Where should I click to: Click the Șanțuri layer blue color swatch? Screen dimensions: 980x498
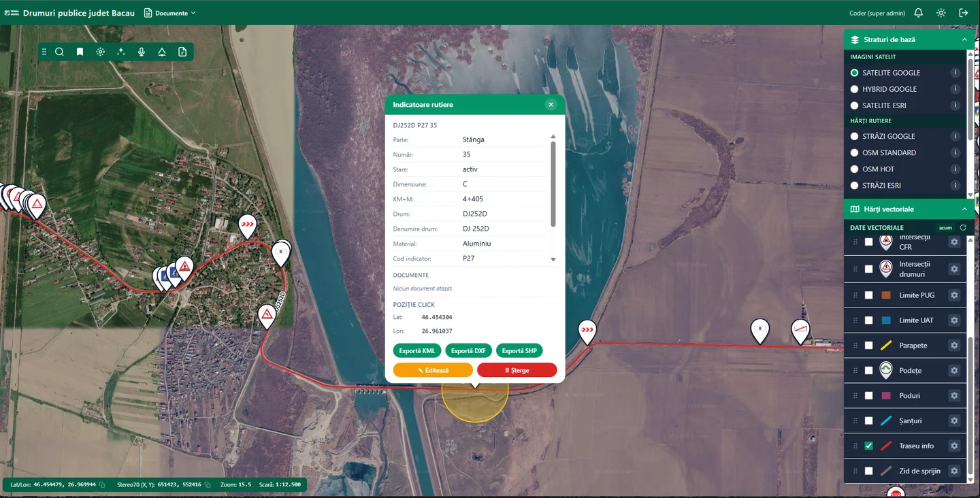point(886,421)
